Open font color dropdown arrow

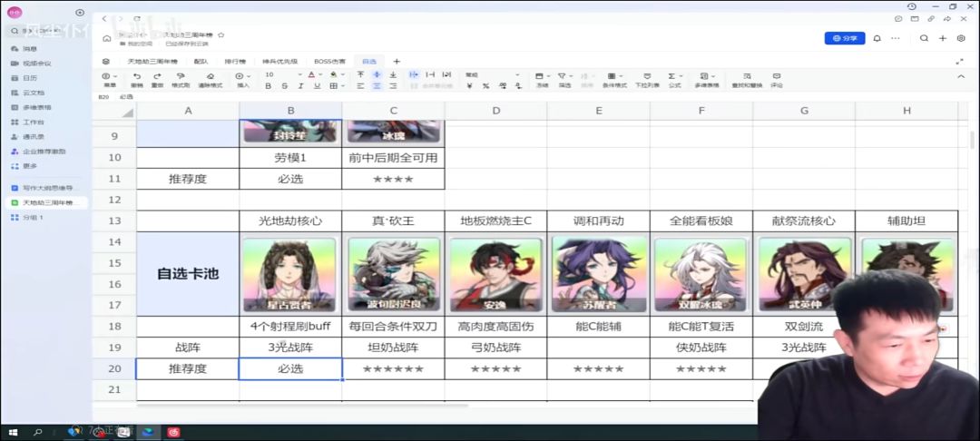318,75
